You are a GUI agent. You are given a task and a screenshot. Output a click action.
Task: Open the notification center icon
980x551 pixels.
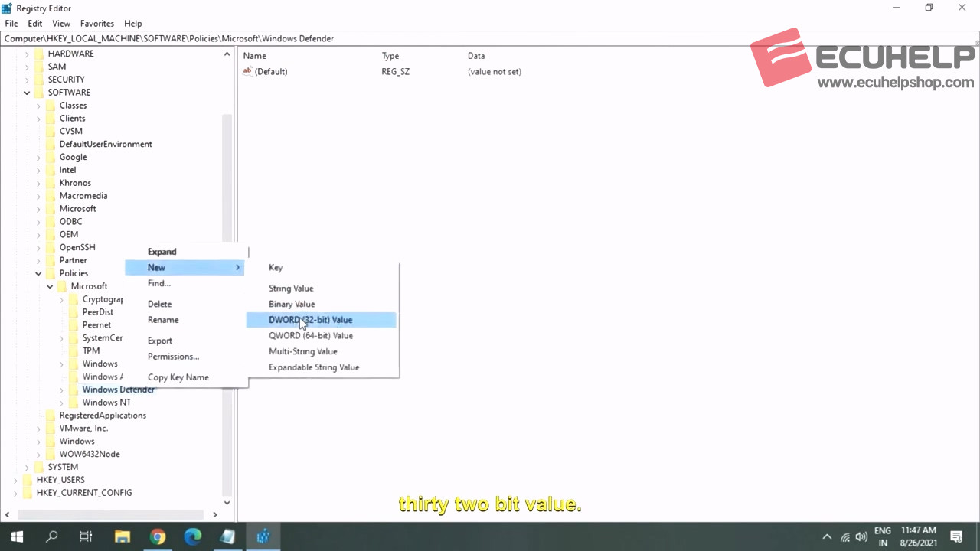[x=956, y=537]
